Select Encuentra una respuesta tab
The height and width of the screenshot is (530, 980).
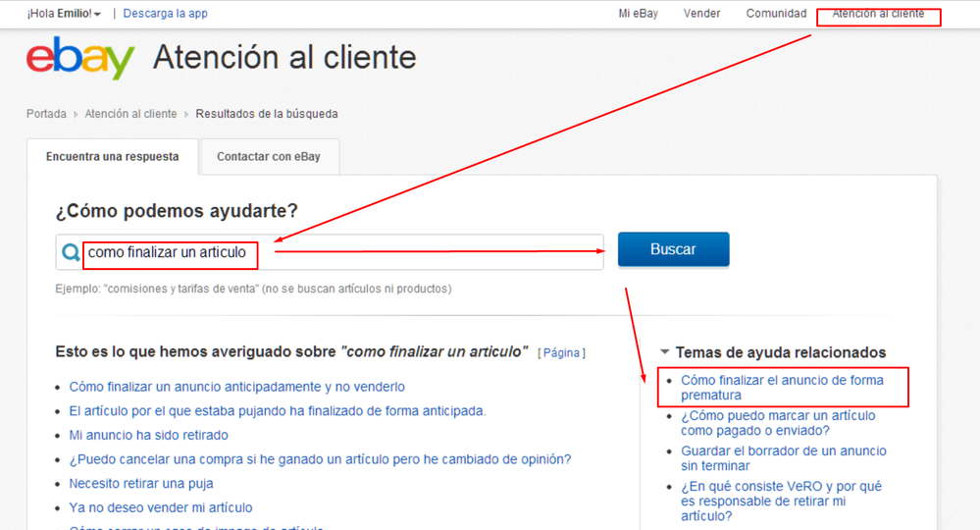[113, 157]
